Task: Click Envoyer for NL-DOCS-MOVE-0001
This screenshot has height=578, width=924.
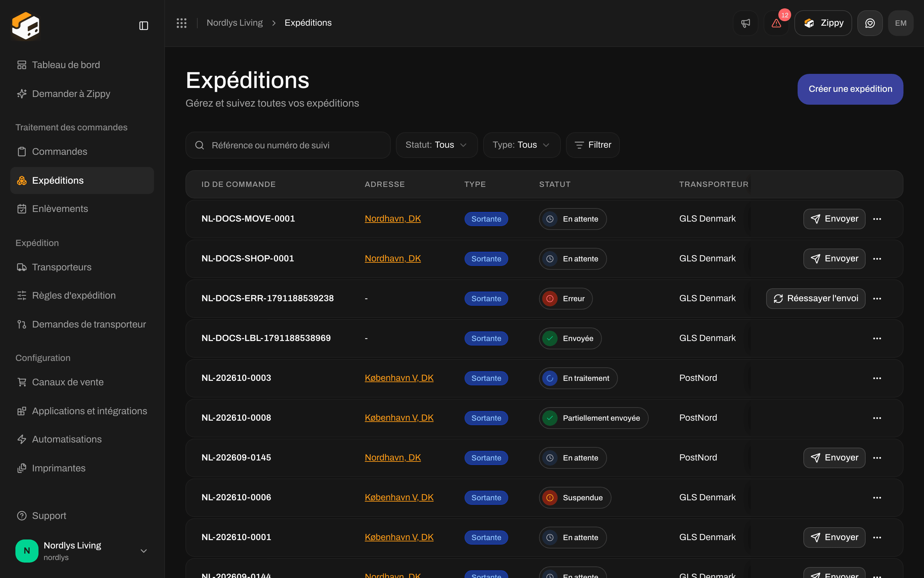Action: 834,219
